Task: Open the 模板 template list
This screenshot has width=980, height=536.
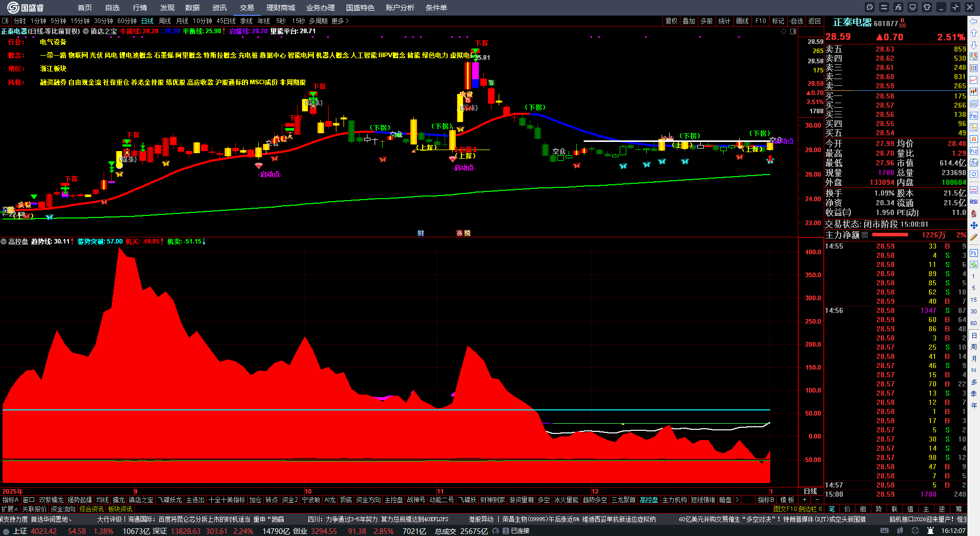Action: (788, 500)
